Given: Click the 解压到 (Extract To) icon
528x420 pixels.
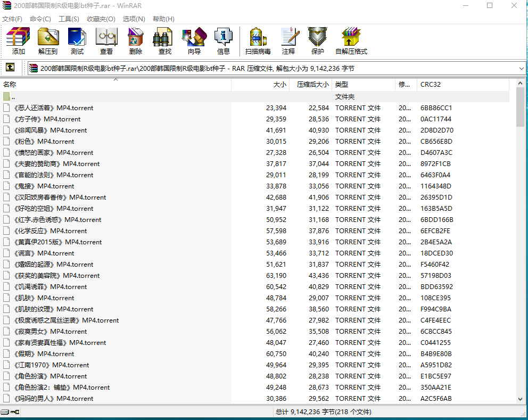Looking at the screenshot, I should [48, 41].
